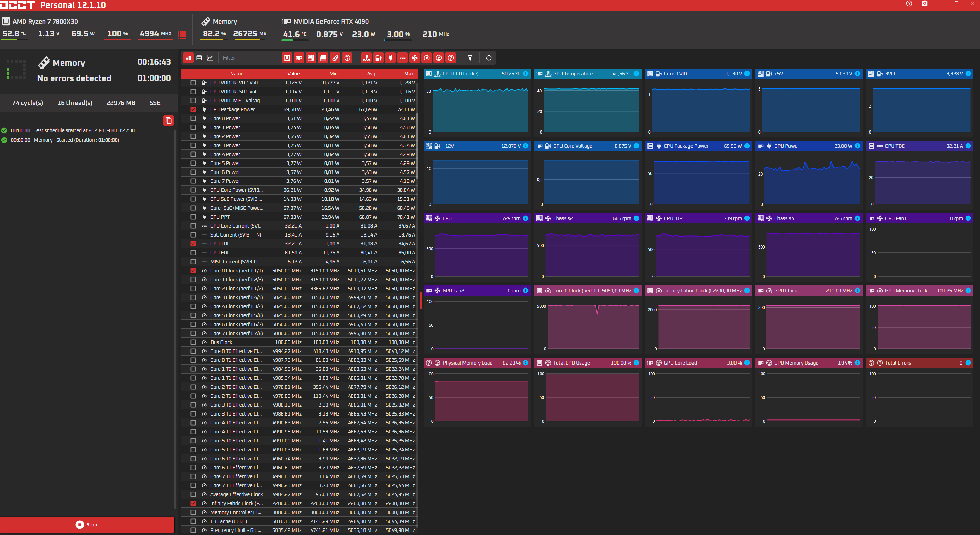980x535 pixels.
Task: Toggle motherboard sensor filter icon
Action: (311, 58)
